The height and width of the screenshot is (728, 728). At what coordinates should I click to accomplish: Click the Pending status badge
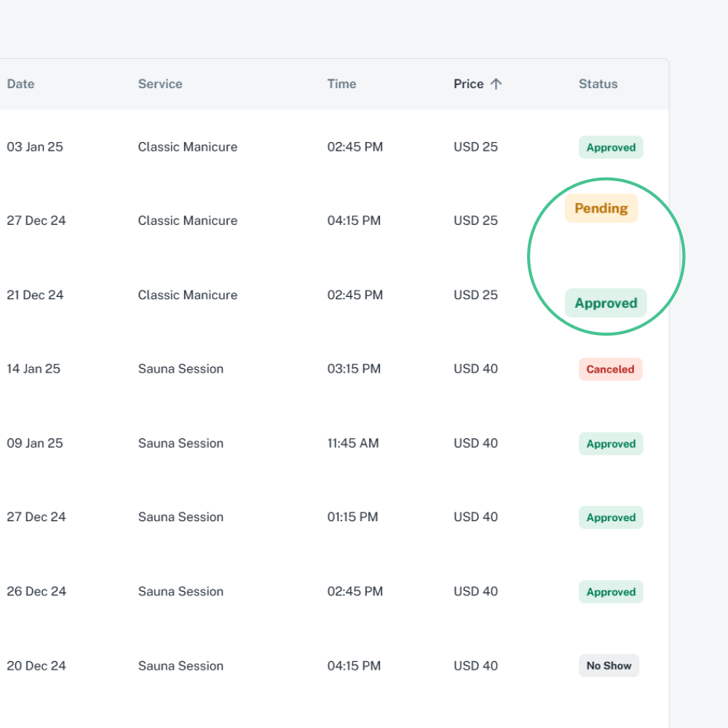pos(601,208)
